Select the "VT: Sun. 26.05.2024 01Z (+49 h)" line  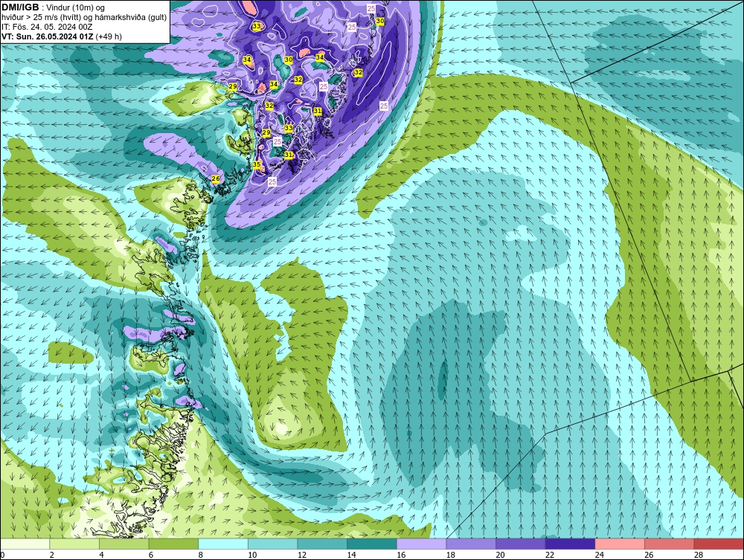click(x=62, y=36)
